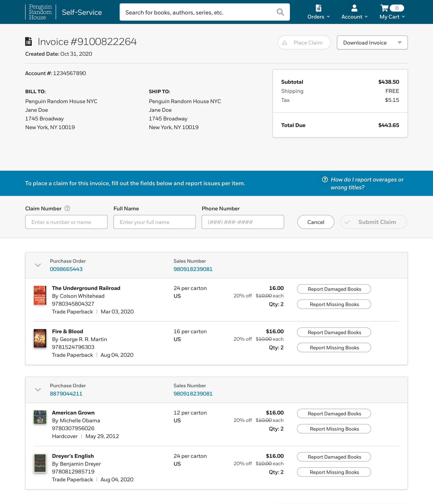The height and width of the screenshot is (504, 433).
Task: Report damaged books for The Underground Railroad
Action: [x=334, y=289]
